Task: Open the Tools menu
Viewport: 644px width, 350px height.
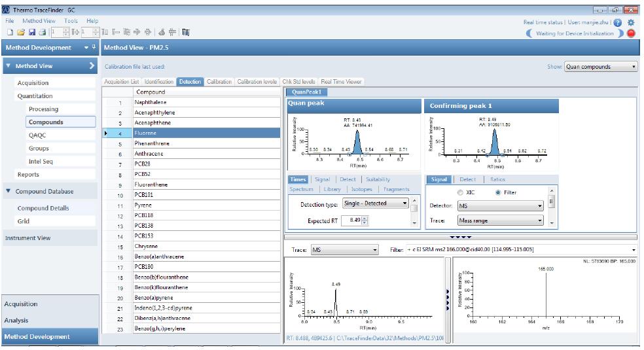Action: click(x=71, y=21)
